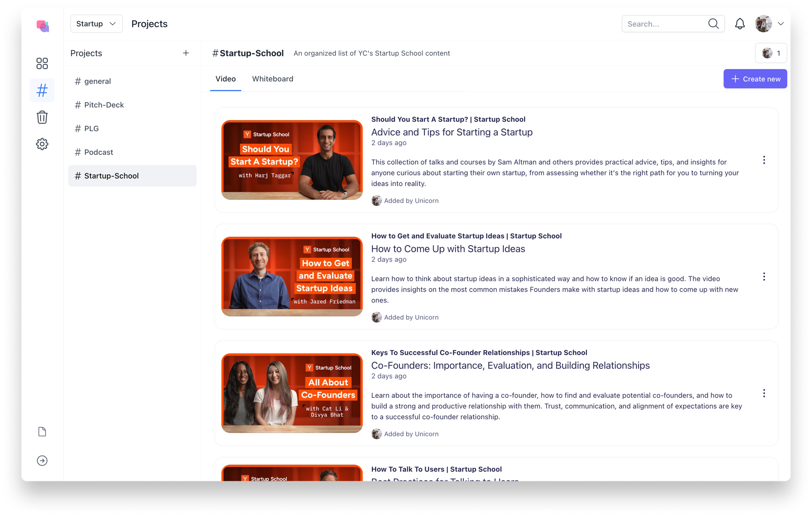Select the Startup-School project in list
812x516 pixels.
coord(132,176)
